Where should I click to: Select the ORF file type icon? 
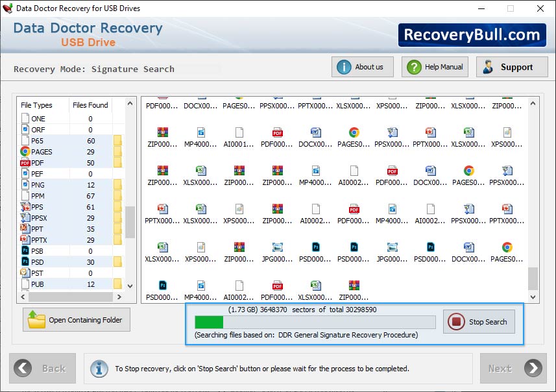tap(25, 130)
